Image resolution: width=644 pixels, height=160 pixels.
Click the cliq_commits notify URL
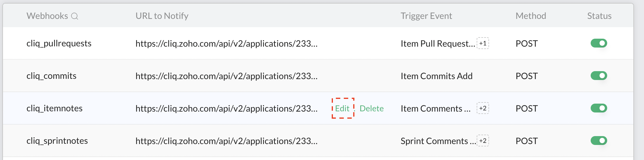pos(227,76)
